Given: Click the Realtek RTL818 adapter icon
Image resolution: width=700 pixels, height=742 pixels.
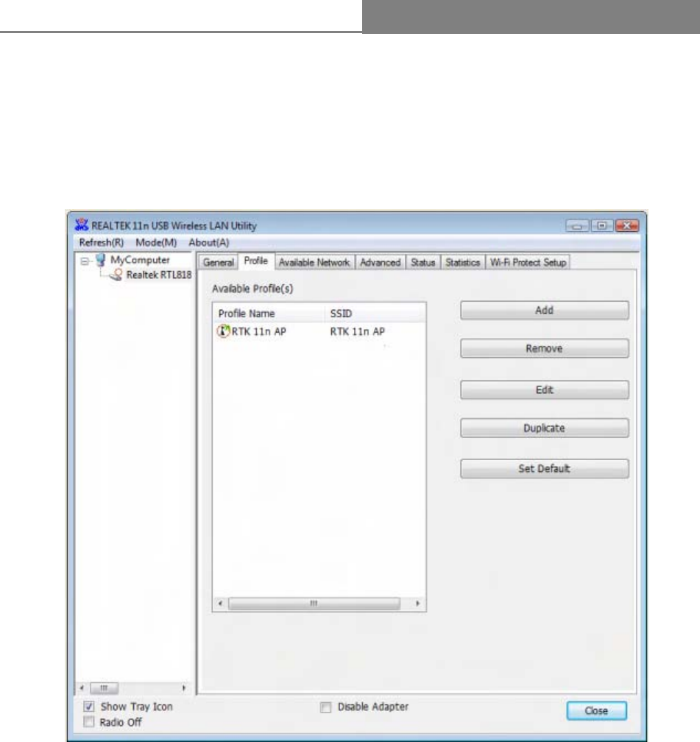Looking at the screenshot, I should pyautogui.click(x=116, y=275).
